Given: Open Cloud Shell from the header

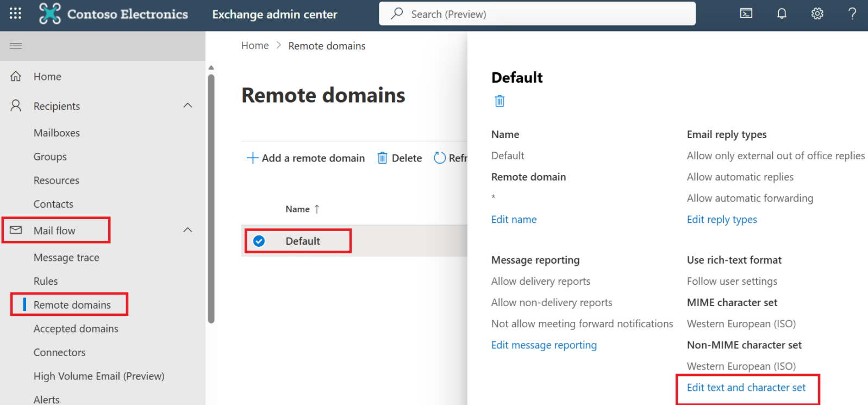Looking at the screenshot, I should 746,14.
